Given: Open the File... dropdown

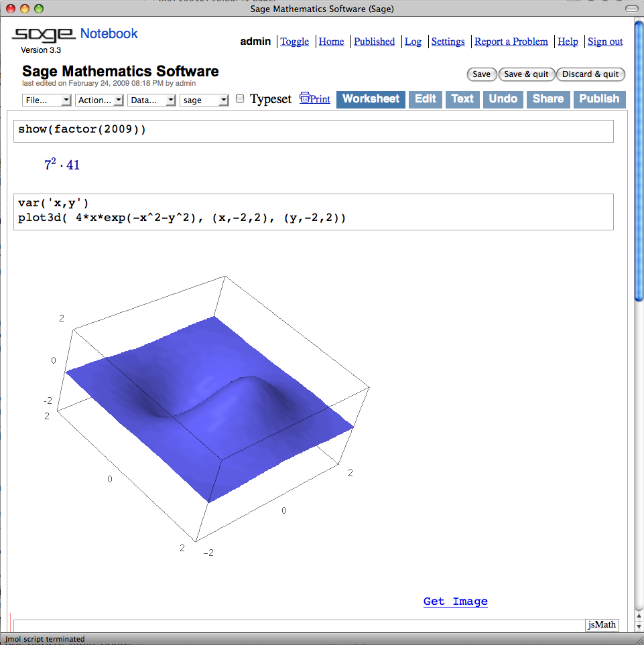Looking at the screenshot, I should click(x=46, y=100).
